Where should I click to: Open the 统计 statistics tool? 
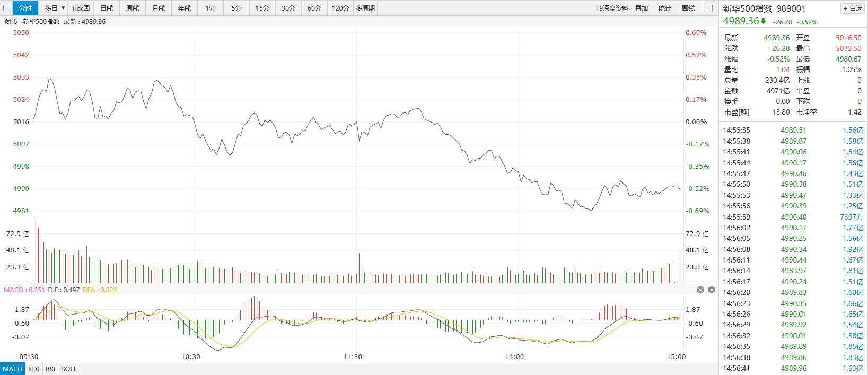tap(664, 8)
